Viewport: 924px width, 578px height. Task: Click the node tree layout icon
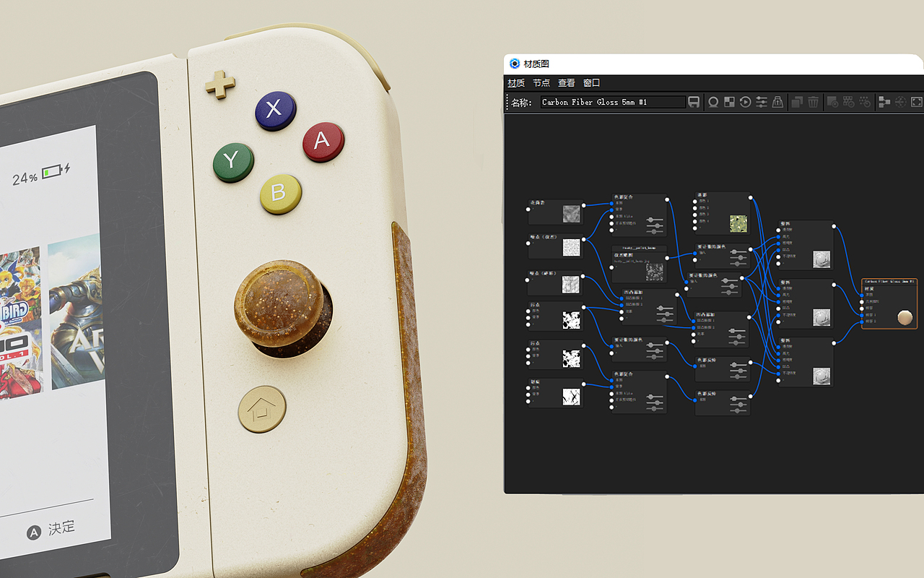tap(884, 103)
